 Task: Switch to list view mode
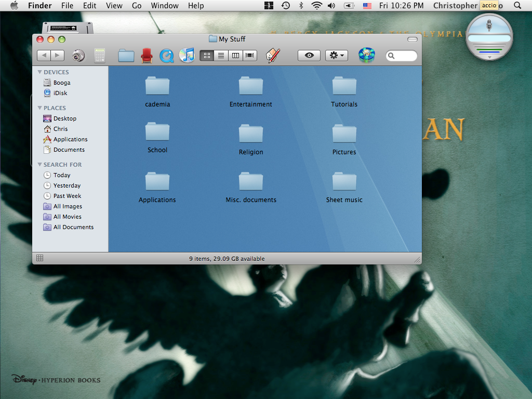click(221, 55)
